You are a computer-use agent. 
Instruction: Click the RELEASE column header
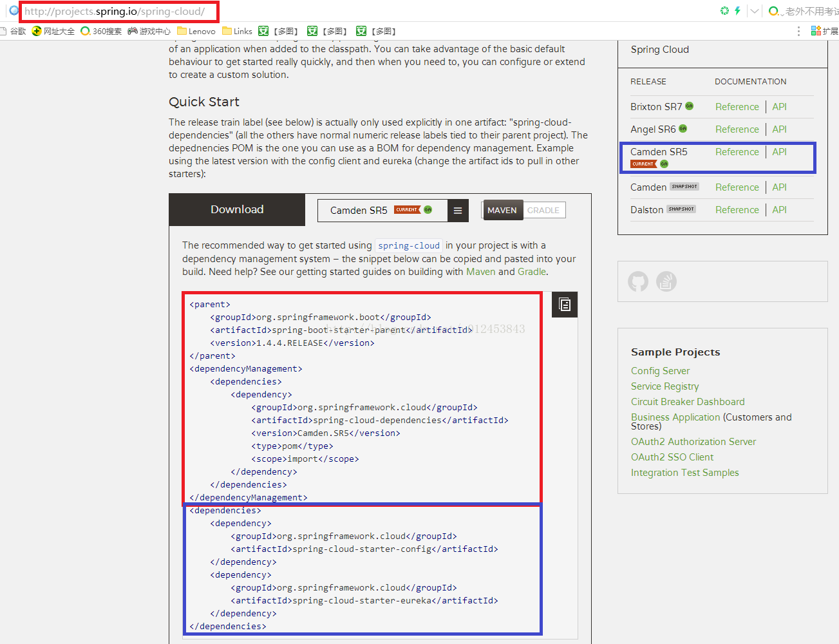pyautogui.click(x=648, y=82)
